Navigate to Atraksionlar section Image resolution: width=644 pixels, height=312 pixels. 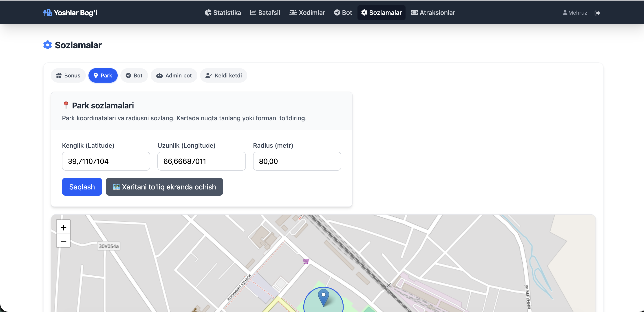(433, 13)
